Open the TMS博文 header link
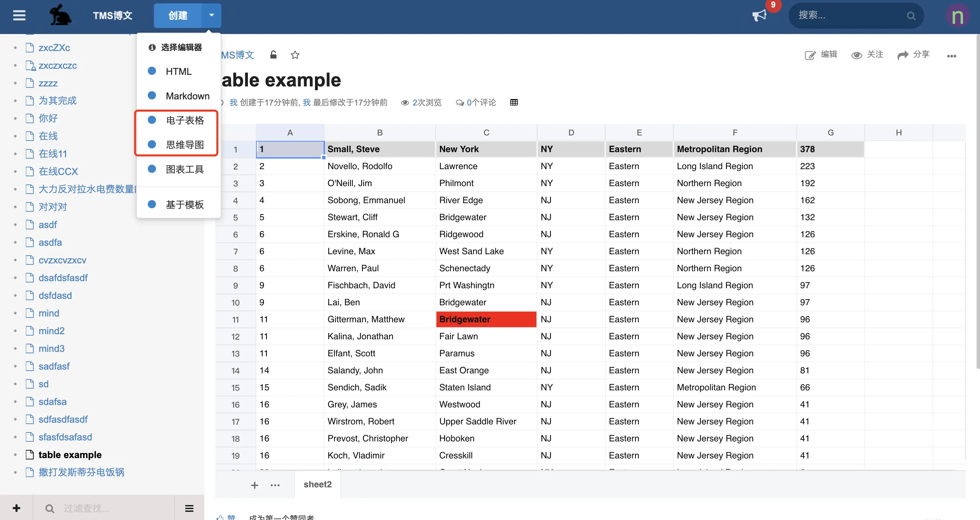 [113, 15]
